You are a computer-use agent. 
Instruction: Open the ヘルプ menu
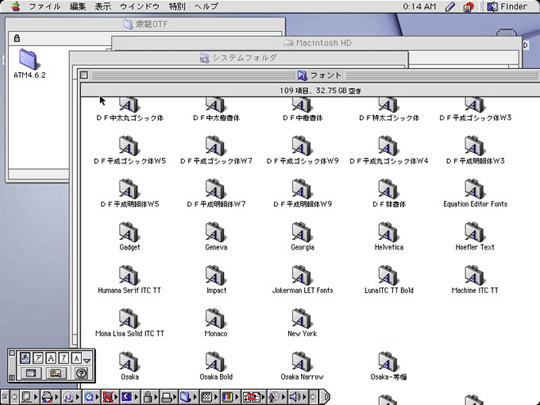point(206,6)
